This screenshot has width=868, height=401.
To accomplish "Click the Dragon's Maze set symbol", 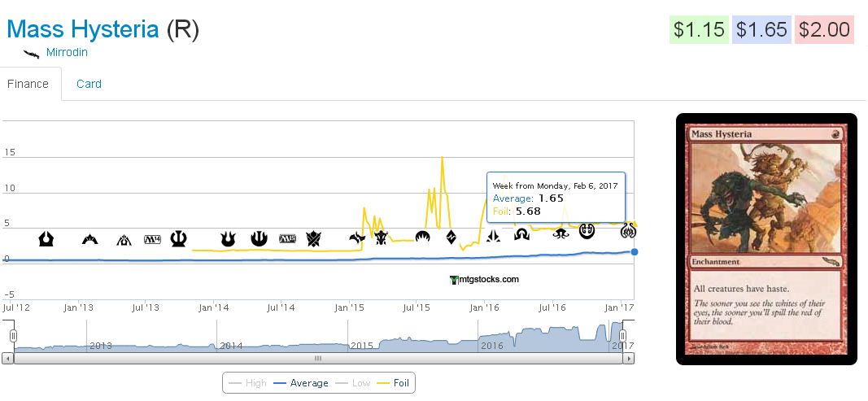I will (124, 240).
